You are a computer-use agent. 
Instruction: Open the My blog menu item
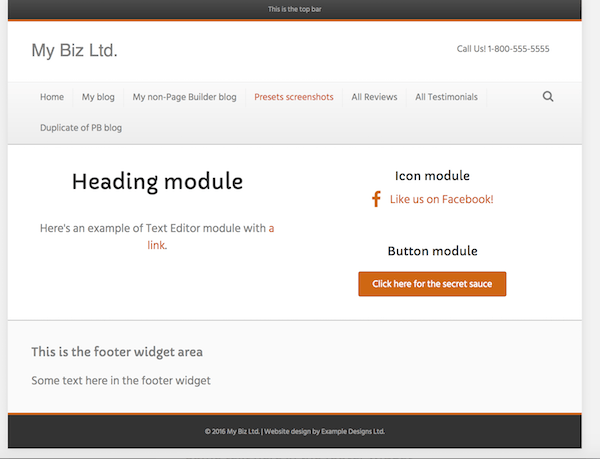click(x=98, y=97)
